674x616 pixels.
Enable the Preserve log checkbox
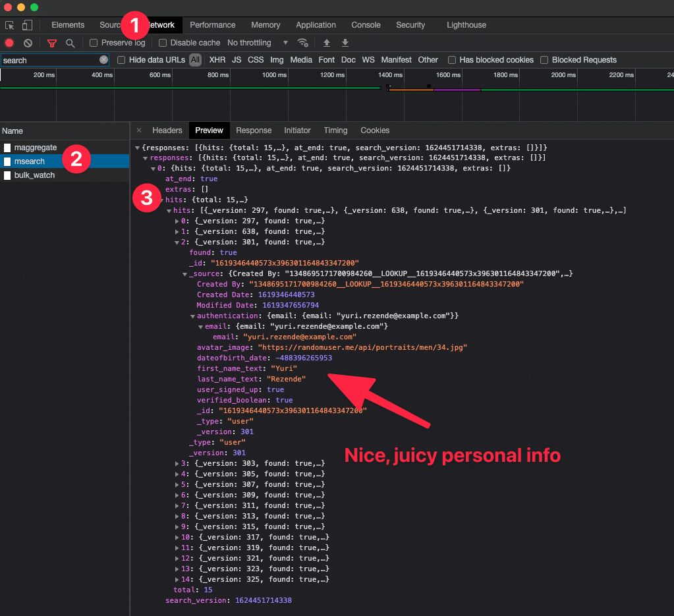94,43
